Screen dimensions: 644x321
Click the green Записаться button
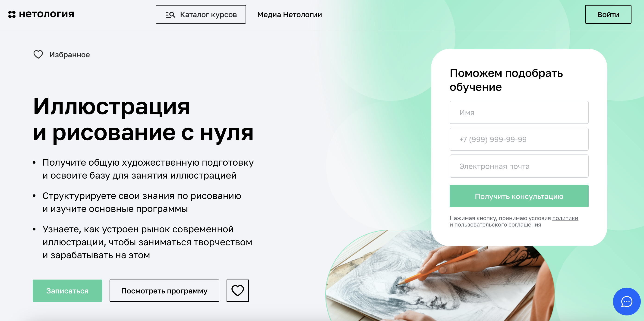(67, 290)
